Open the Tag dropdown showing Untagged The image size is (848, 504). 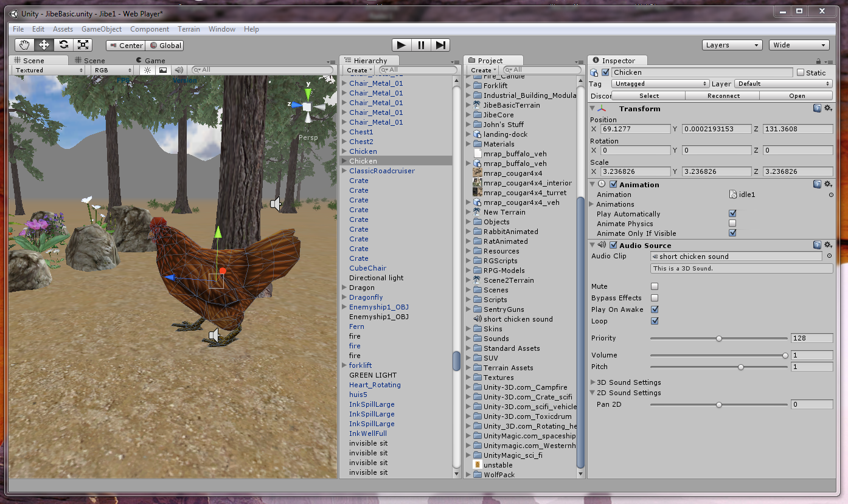tap(661, 84)
